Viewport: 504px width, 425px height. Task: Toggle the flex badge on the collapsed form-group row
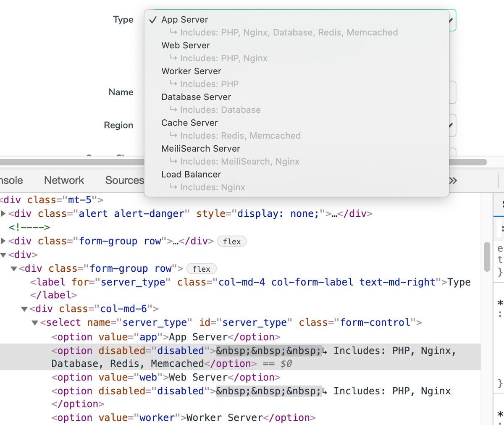coord(232,241)
